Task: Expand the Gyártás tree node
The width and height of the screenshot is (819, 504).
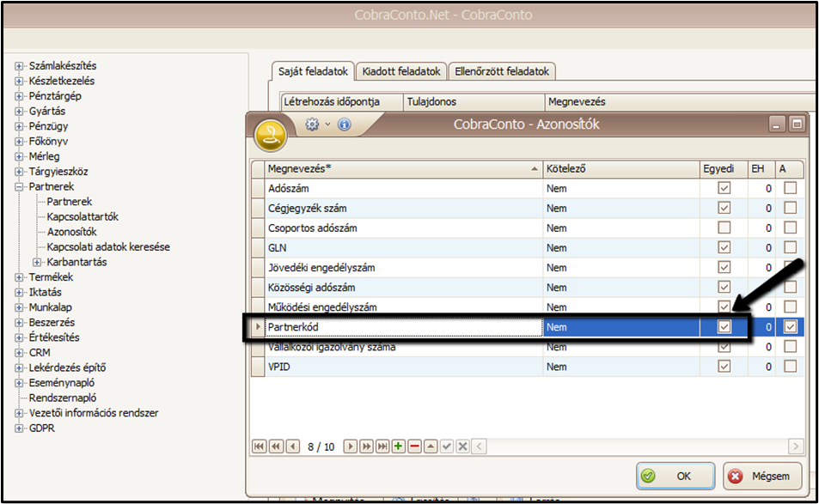Action: pyautogui.click(x=19, y=112)
